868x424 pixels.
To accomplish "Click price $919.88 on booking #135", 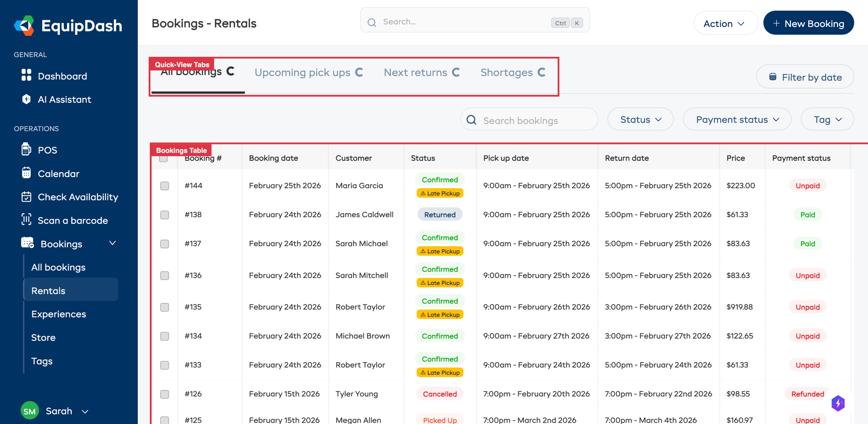I will tap(739, 307).
